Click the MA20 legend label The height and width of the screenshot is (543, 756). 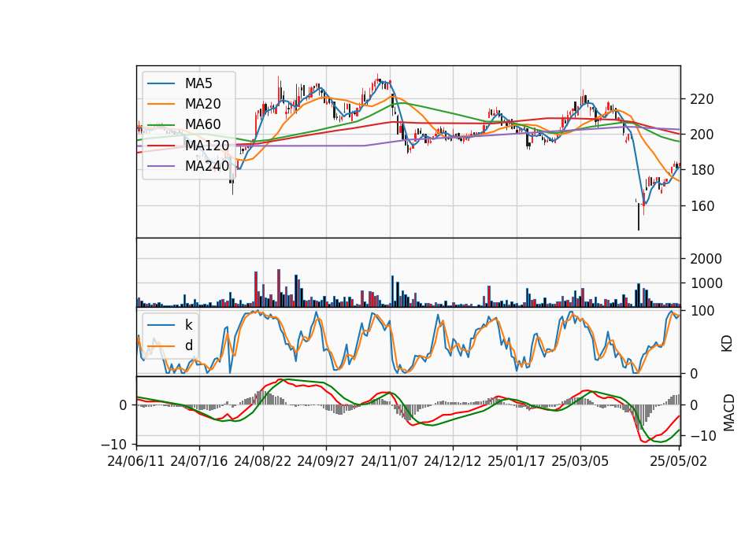(x=202, y=104)
